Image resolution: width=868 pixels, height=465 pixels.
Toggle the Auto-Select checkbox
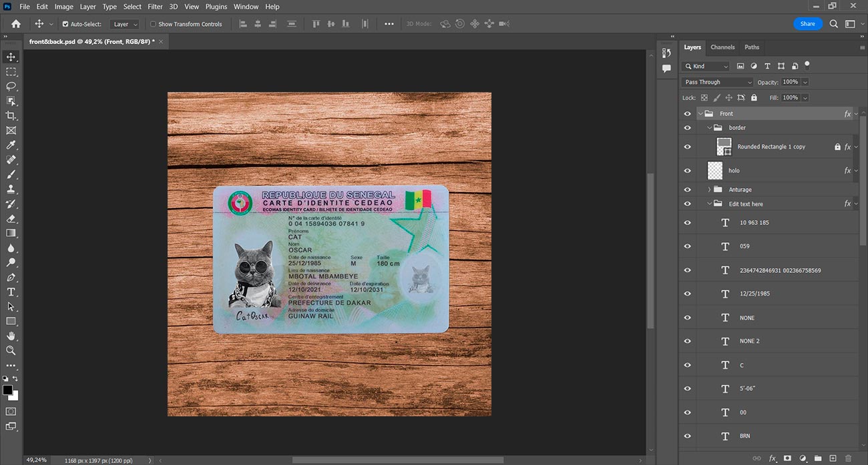tap(65, 24)
